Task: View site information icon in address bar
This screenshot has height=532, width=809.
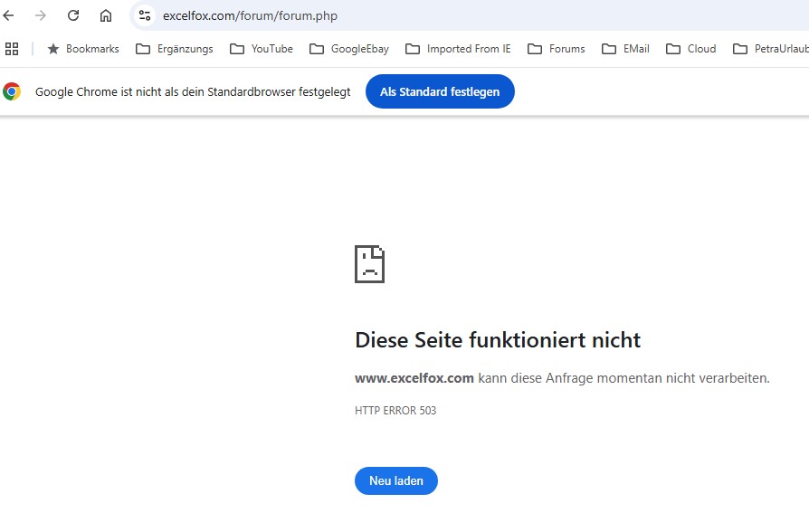Action: [145, 15]
